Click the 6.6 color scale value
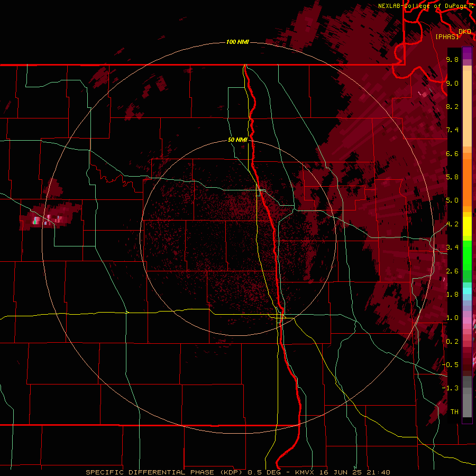476x476 pixels. tap(452, 153)
